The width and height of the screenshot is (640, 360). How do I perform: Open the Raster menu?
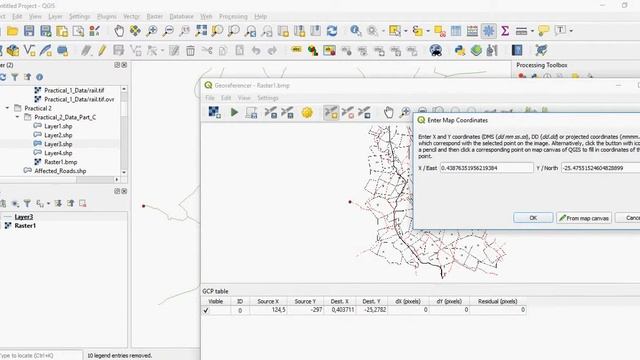pos(155,16)
